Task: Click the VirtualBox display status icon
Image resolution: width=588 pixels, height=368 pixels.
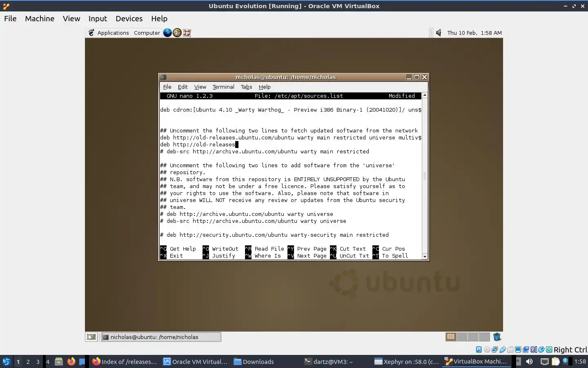Action: (518, 350)
